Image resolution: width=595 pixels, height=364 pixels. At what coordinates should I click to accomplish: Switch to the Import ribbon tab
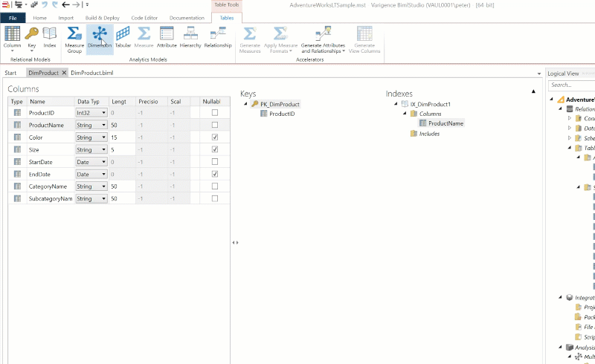(x=66, y=18)
